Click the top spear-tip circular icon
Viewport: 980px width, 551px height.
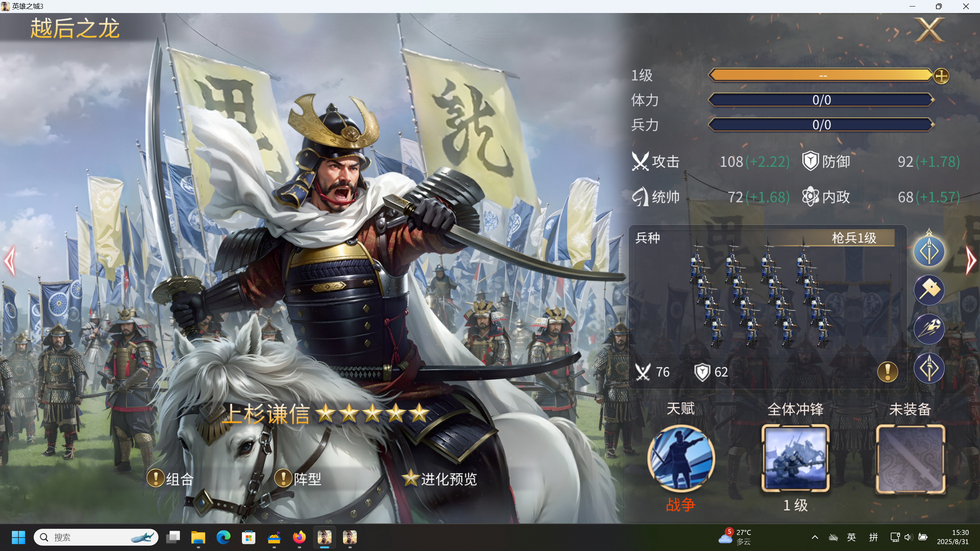[929, 251]
